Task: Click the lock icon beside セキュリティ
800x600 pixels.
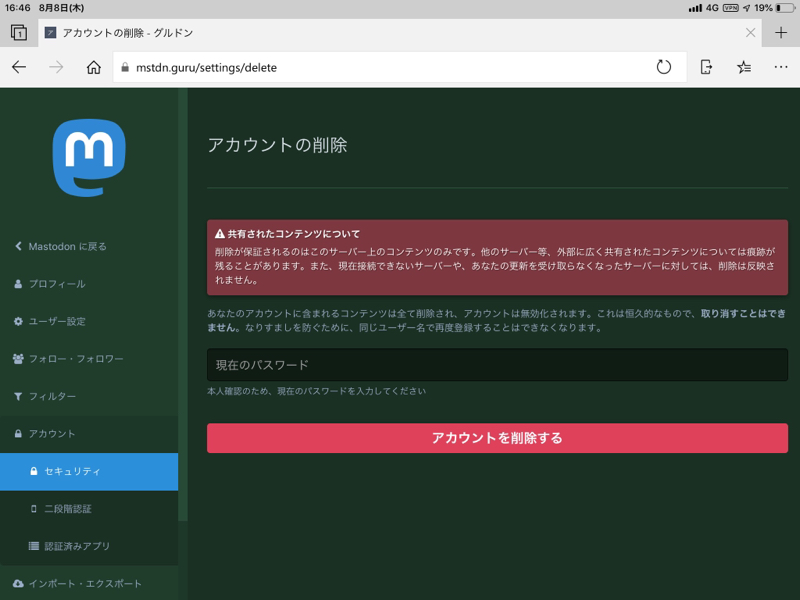Action: coord(34,471)
